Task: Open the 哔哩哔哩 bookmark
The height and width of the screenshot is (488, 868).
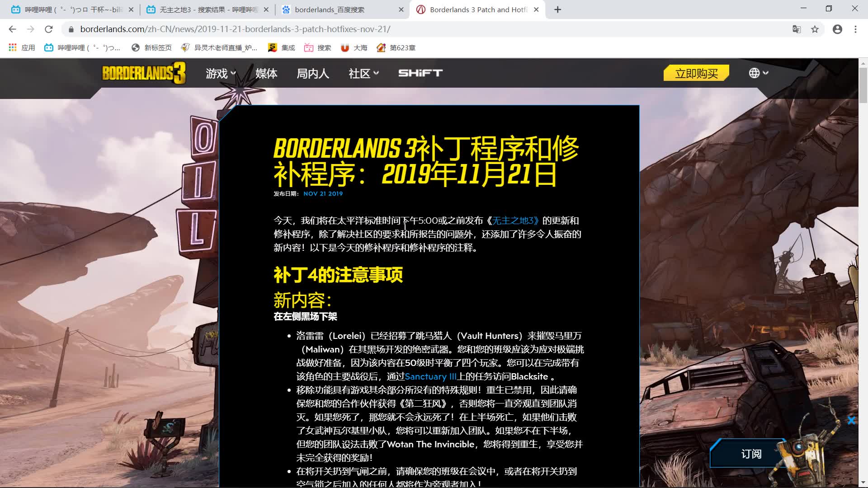Action: 82,47
